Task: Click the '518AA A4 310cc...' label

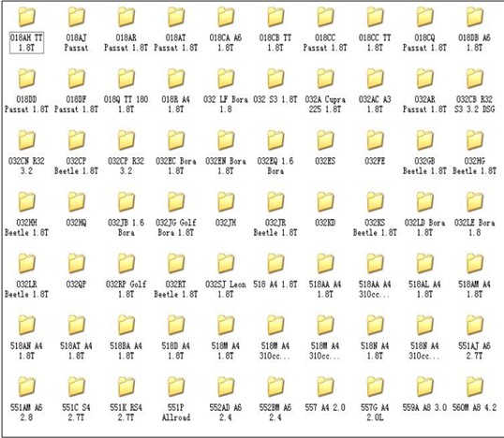Action: tap(375, 289)
